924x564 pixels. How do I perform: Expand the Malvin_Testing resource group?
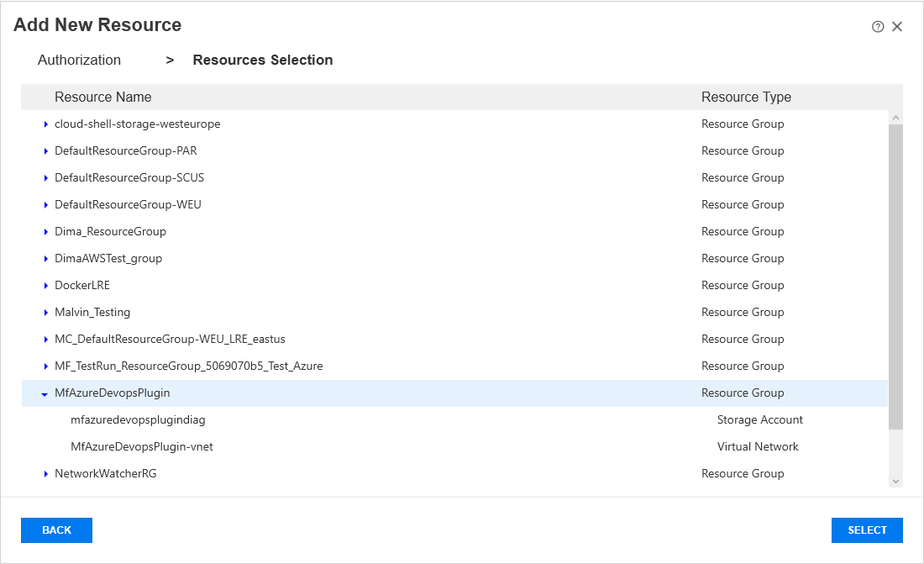coord(45,312)
